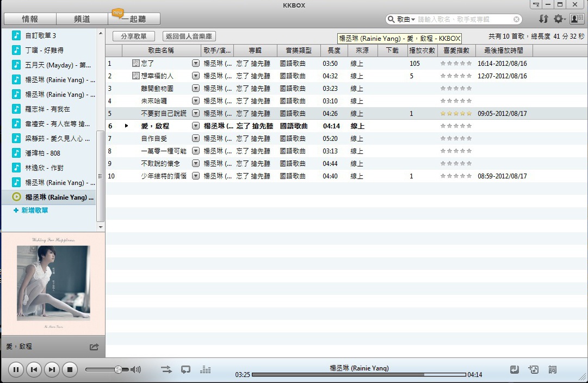Click the speech bubble icon in player bar
This screenshot has height=383, width=588.
(x=185, y=369)
